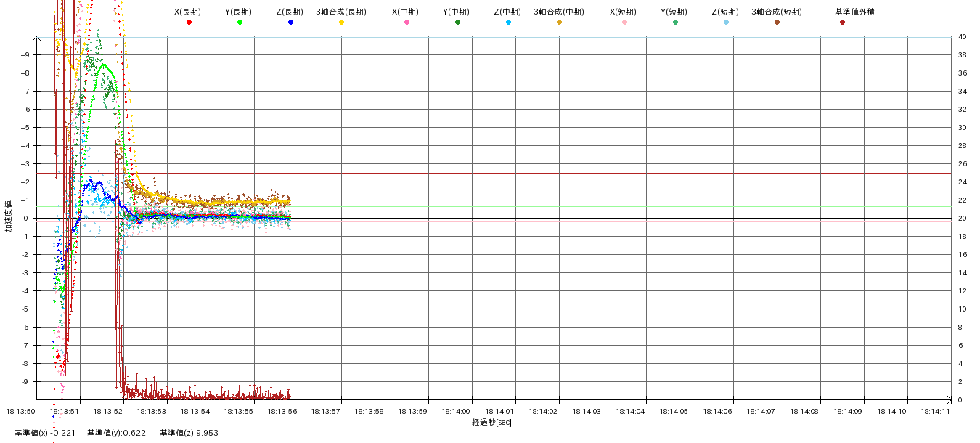Click the red horizontal threshold line
Viewport: 980px width, 443px height.
tap(581, 174)
